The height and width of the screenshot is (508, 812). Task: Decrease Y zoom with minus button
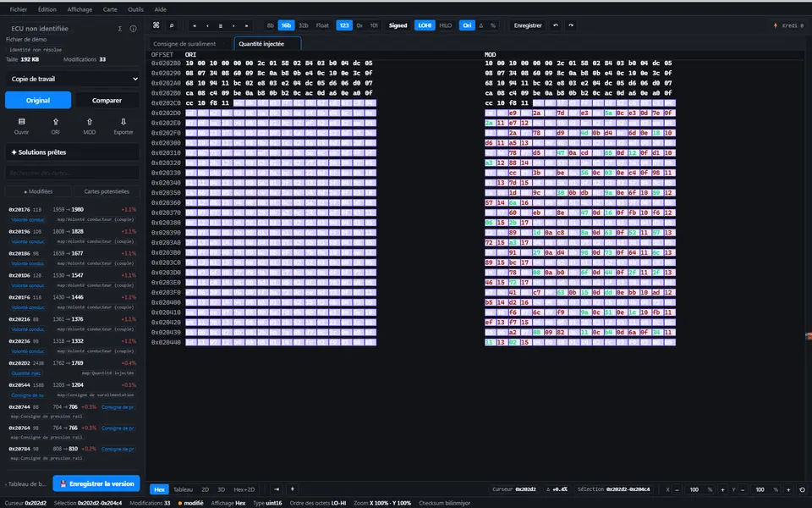pyautogui.click(x=743, y=489)
